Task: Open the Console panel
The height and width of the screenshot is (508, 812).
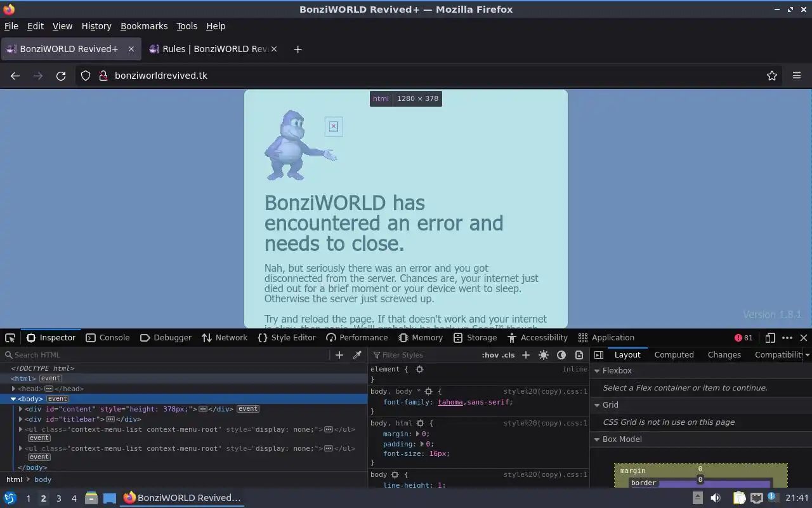Action: click(x=108, y=338)
